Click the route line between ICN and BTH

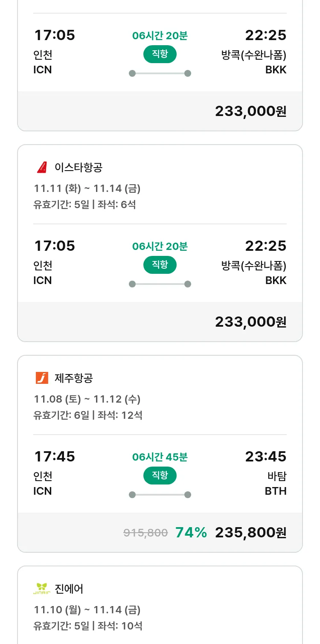click(x=160, y=495)
